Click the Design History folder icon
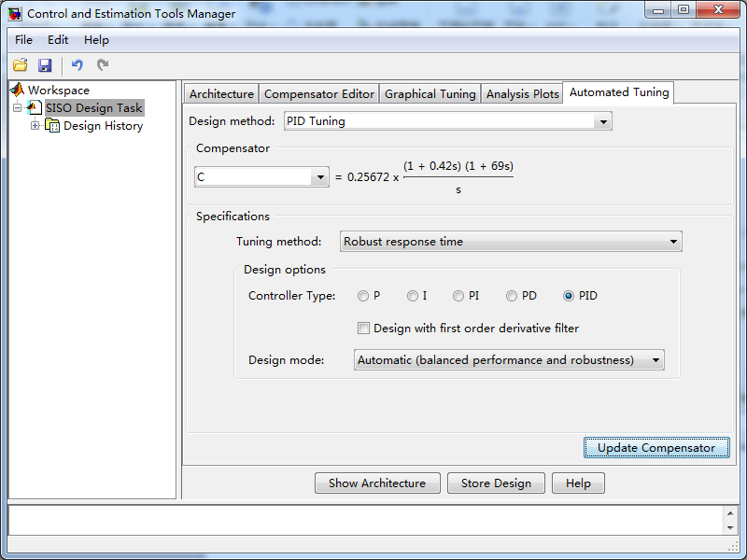The height and width of the screenshot is (560, 747). click(52, 126)
